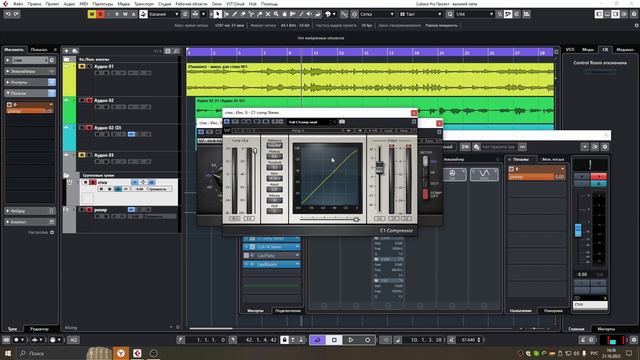Select the Аудио 03 track

(104, 155)
